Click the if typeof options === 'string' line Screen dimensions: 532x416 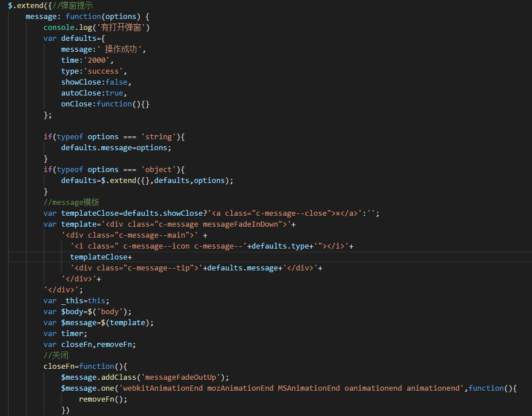point(114,137)
